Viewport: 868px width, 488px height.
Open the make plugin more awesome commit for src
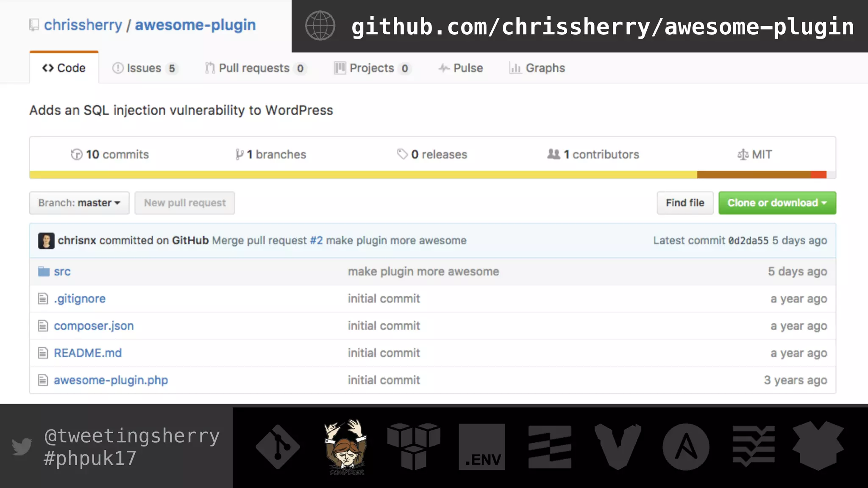[x=423, y=272]
